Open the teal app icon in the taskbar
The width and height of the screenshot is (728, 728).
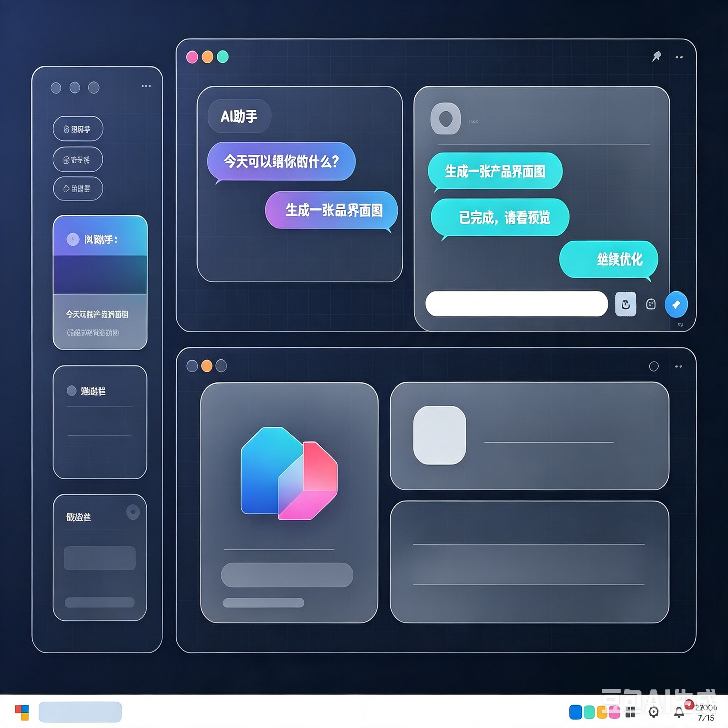(x=589, y=712)
